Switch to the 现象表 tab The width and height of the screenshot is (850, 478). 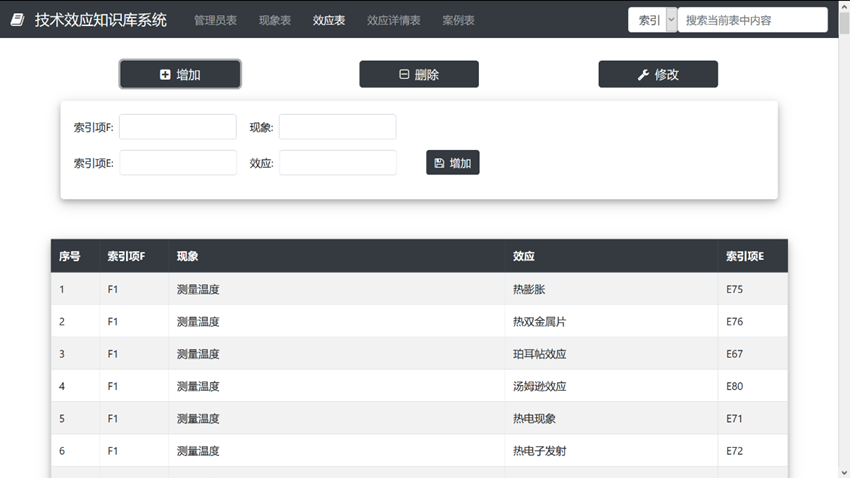coord(275,20)
